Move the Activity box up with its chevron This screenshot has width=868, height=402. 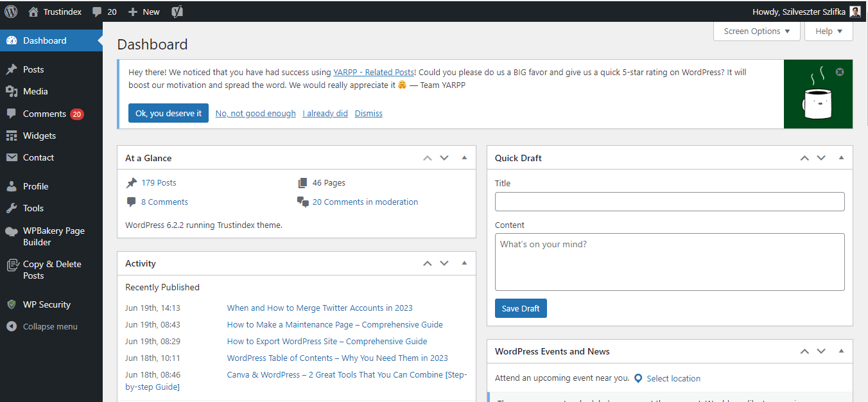427,263
